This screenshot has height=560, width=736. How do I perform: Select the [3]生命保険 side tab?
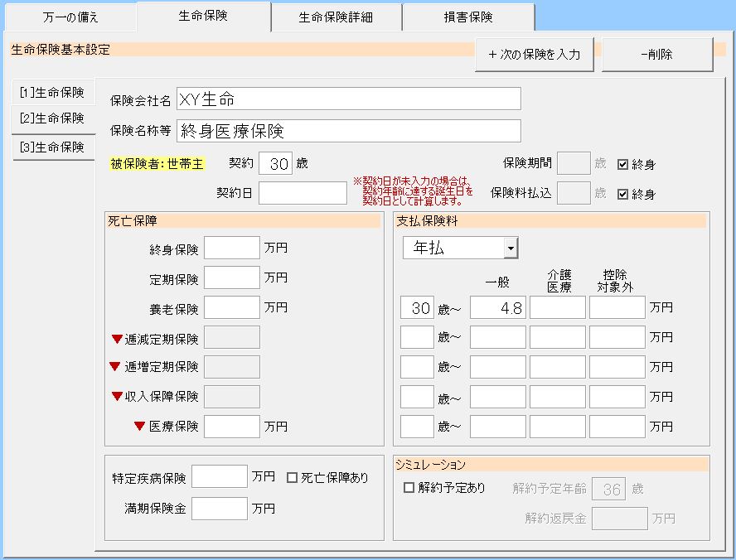click(x=51, y=147)
